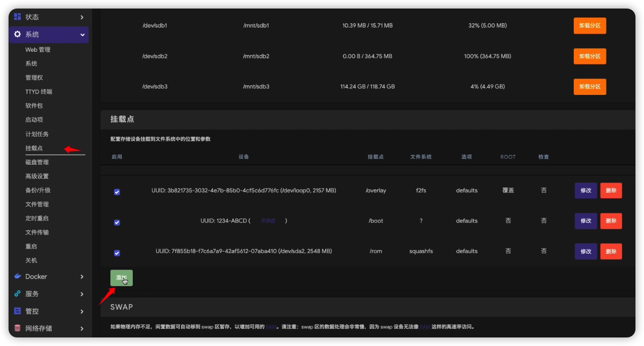Unmount the /dev/sdb3 partition

(589, 87)
